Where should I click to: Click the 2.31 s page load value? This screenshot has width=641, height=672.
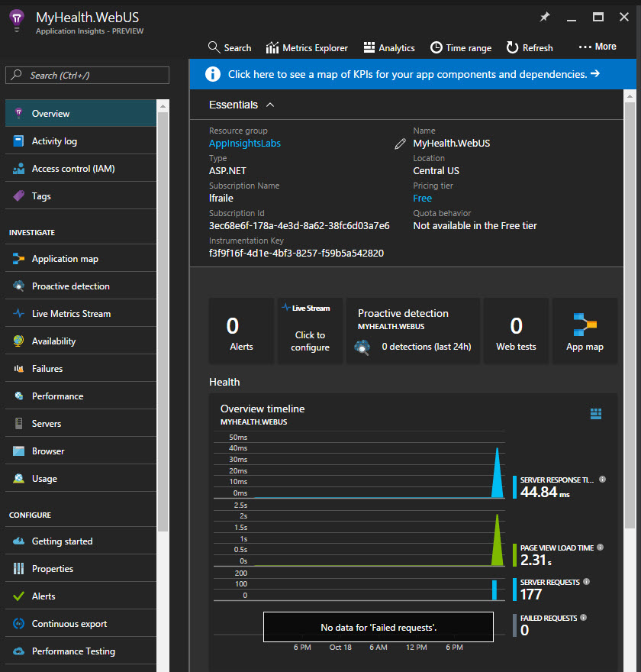point(536,560)
